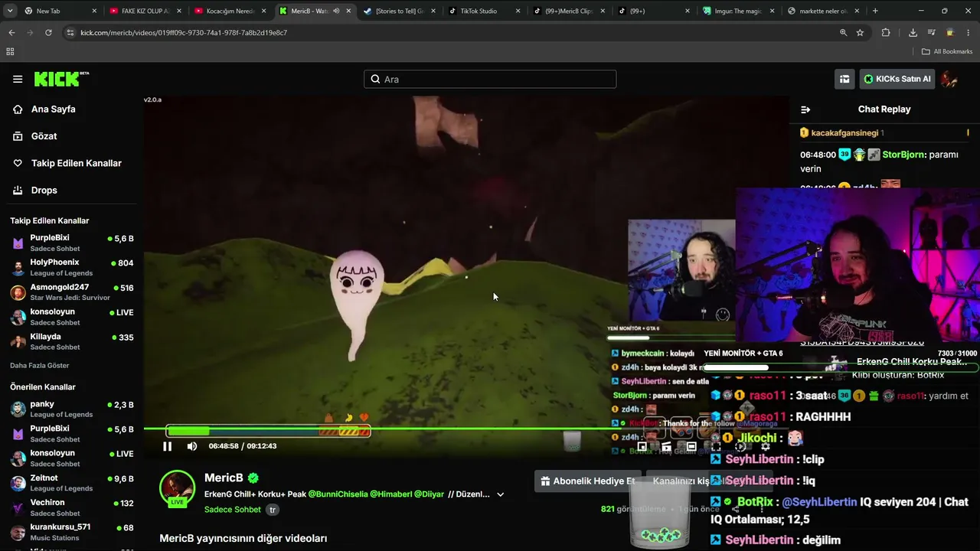The width and height of the screenshot is (980, 551).
Task: Open All Bookmarks folder
Action: [947, 51]
